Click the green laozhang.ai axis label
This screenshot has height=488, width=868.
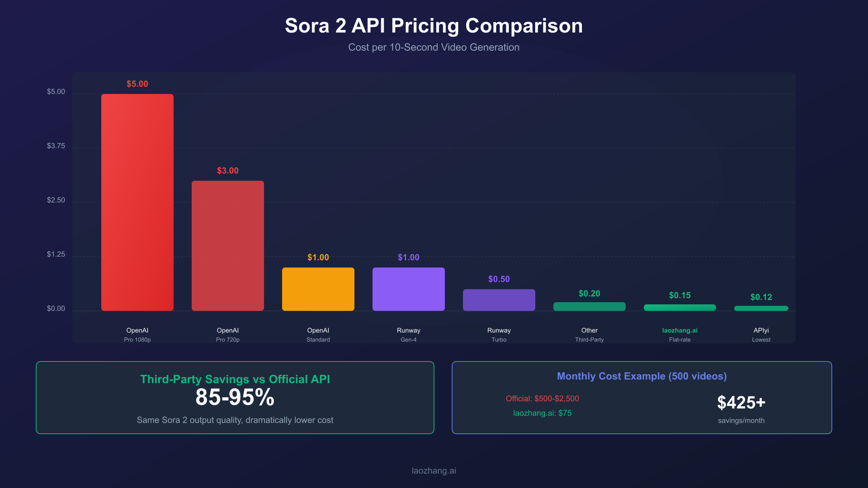tap(680, 330)
